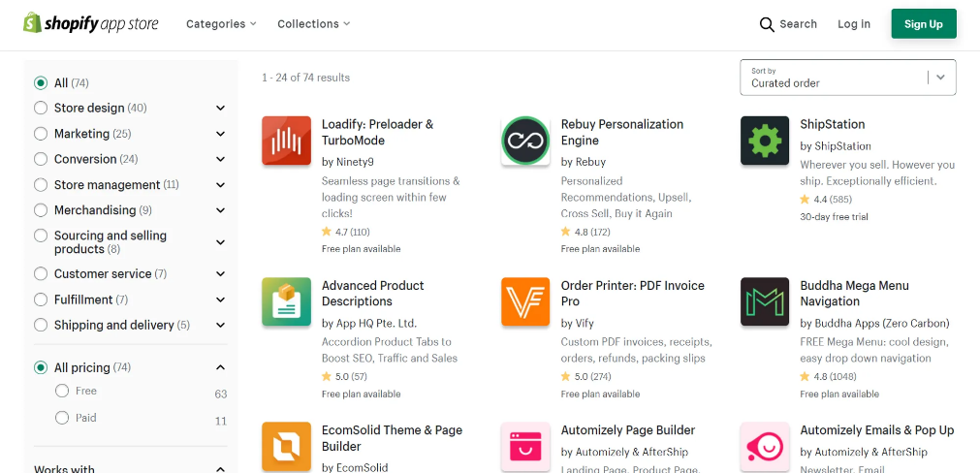Open the Advanced Product Descriptions app icon
Viewport: 980px width, 473px height.
(286, 301)
